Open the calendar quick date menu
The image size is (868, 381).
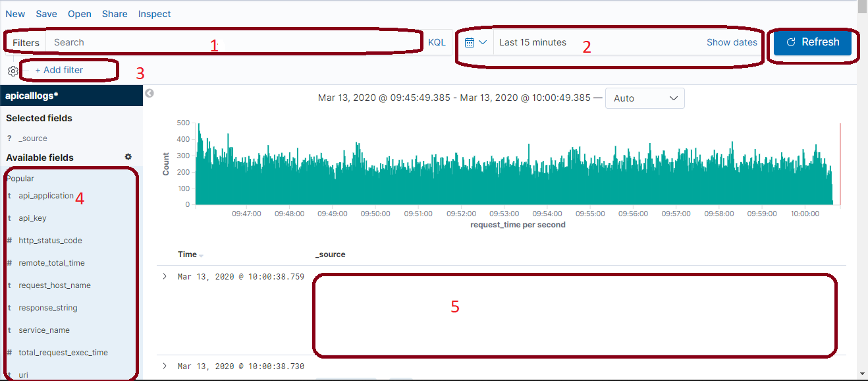[475, 42]
